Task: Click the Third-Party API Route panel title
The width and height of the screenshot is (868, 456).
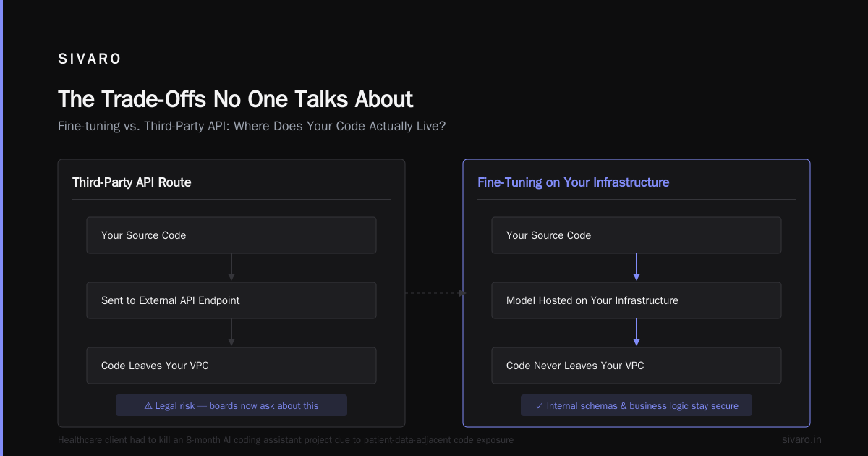Action: (x=132, y=182)
